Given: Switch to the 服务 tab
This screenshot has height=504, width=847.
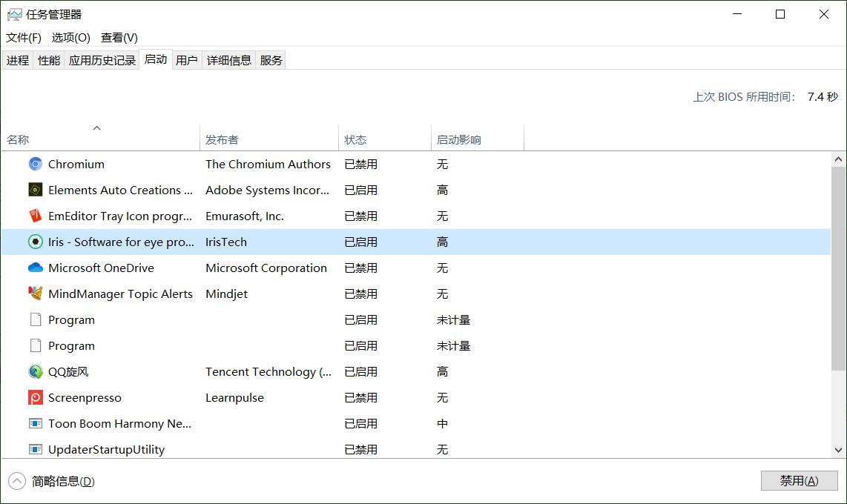Looking at the screenshot, I should 271,61.
